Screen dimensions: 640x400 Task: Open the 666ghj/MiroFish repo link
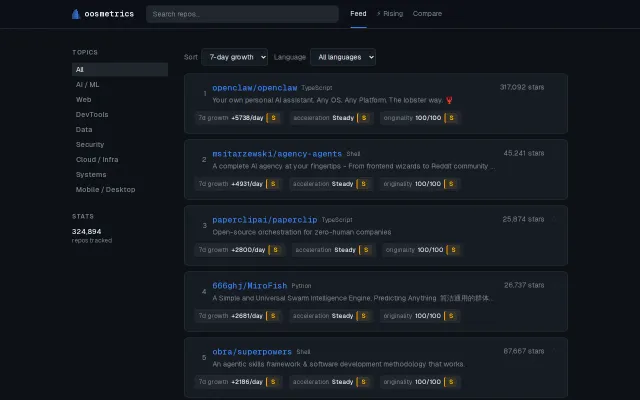249,286
